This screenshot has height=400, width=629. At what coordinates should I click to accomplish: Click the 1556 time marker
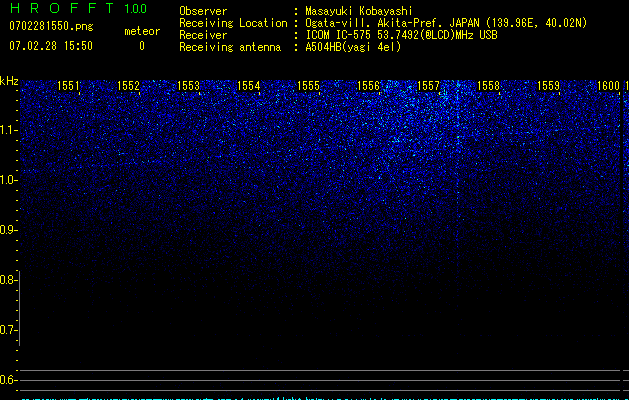tap(368, 85)
